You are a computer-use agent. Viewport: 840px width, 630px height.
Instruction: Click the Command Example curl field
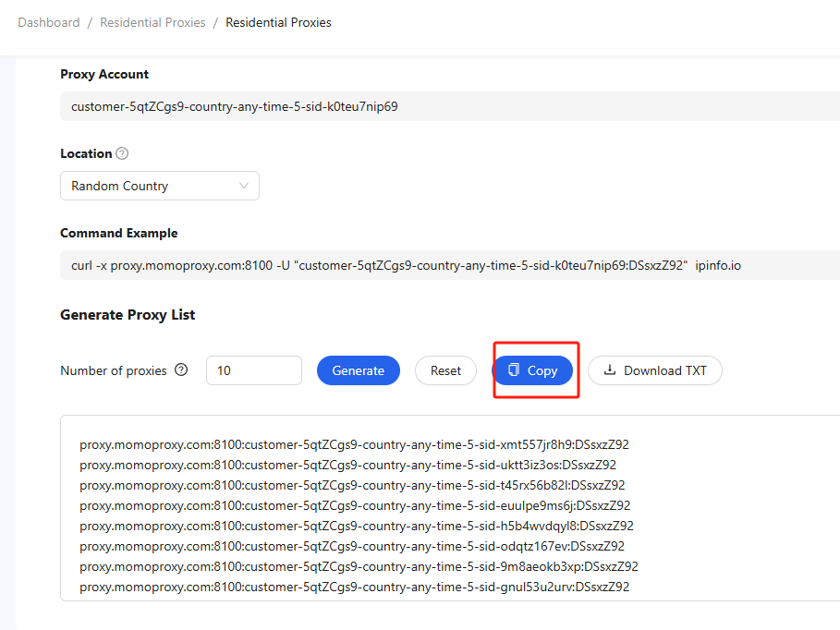[x=450, y=265]
